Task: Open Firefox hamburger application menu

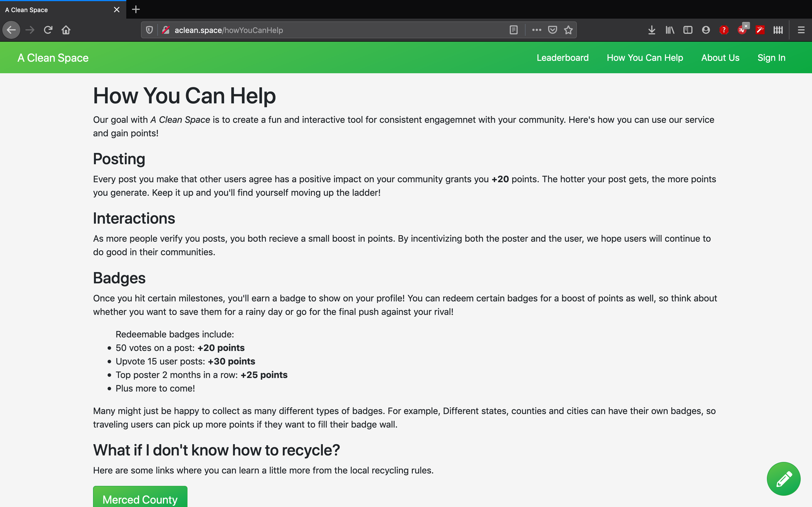Action: (x=801, y=30)
